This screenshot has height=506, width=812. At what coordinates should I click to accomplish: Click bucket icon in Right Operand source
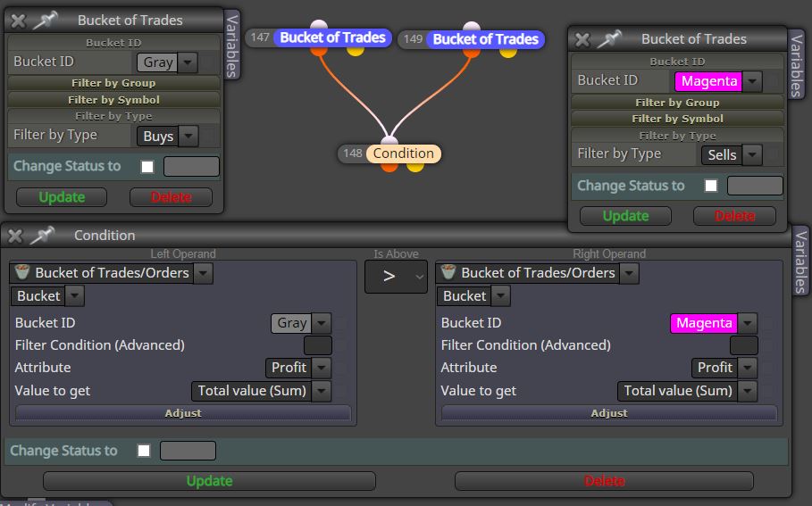click(x=448, y=272)
